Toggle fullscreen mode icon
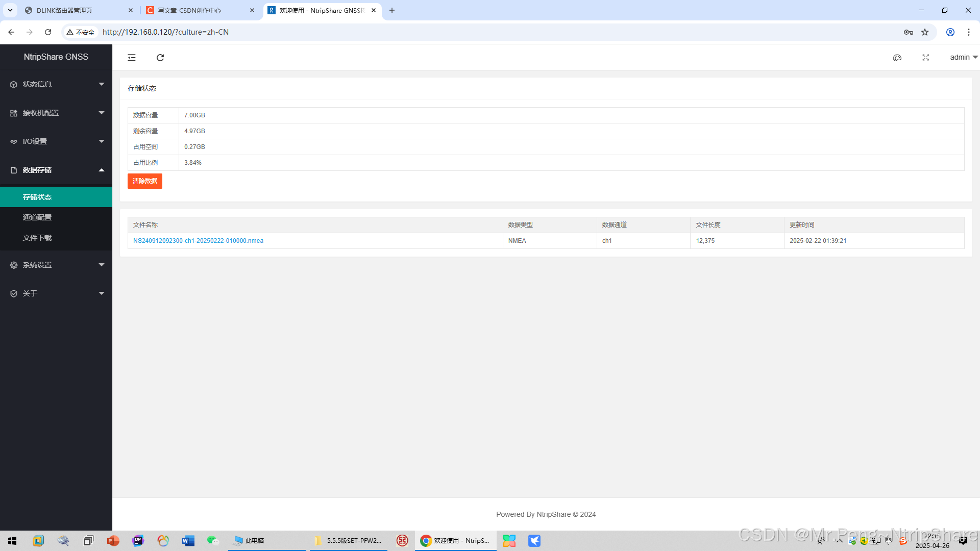 coord(926,58)
